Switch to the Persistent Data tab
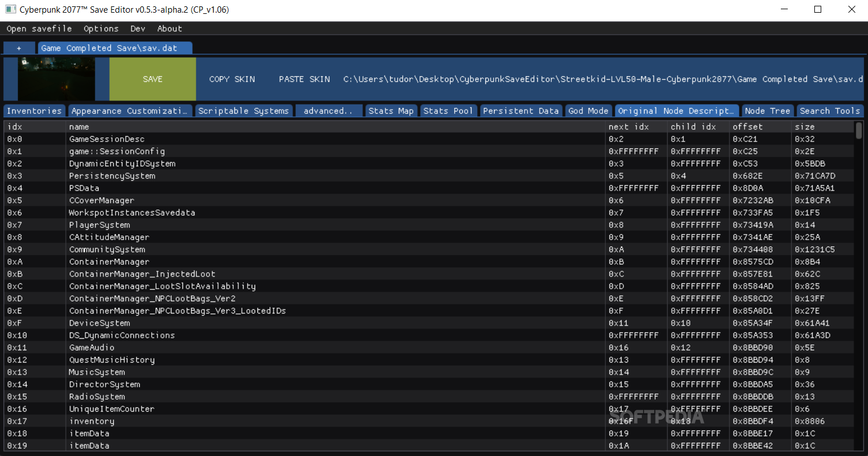 click(521, 111)
